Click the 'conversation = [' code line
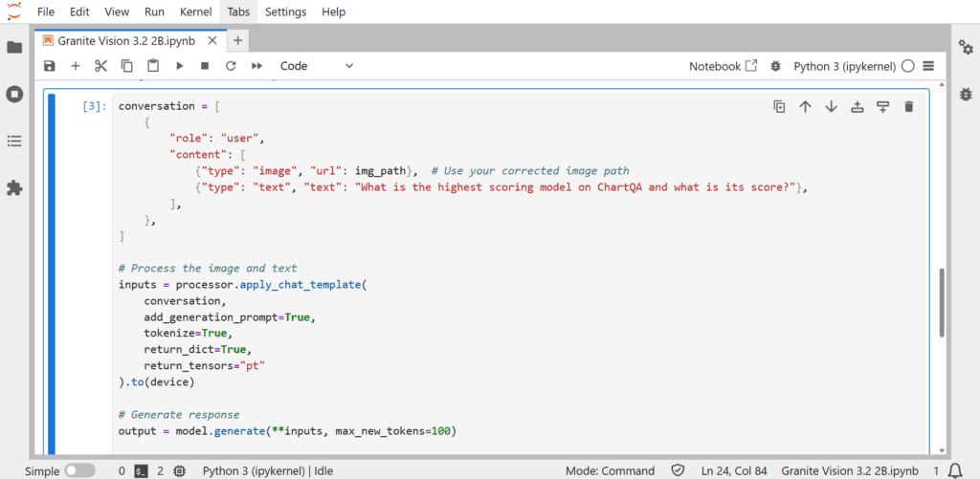980x479 pixels. pyautogui.click(x=168, y=106)
